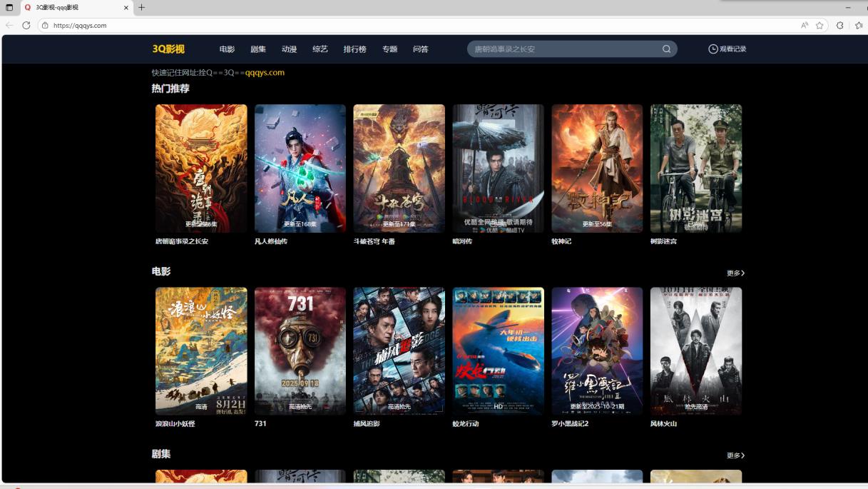Go to 排行榜 rankings page
The image size is (868, 489).
[354, 49]
